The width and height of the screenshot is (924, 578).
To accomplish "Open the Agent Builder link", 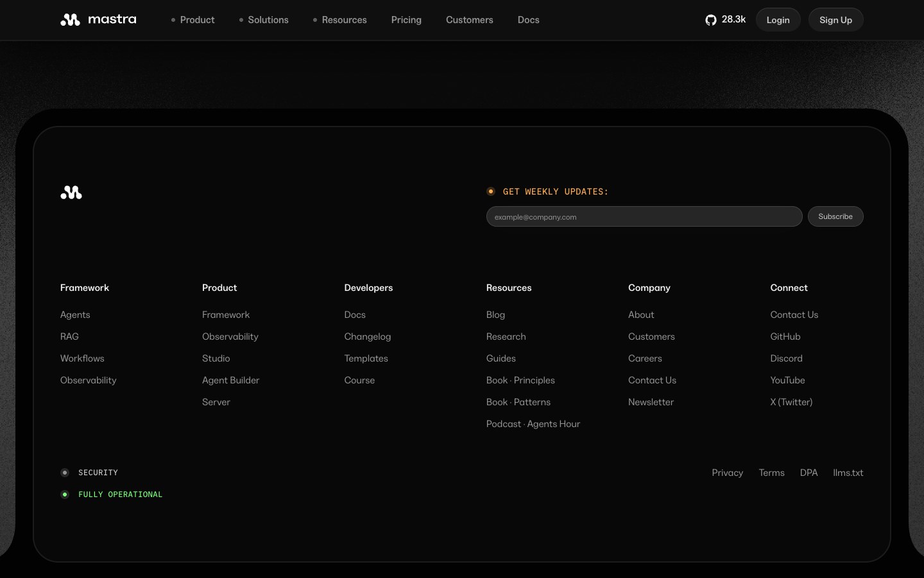I will 231,380.
